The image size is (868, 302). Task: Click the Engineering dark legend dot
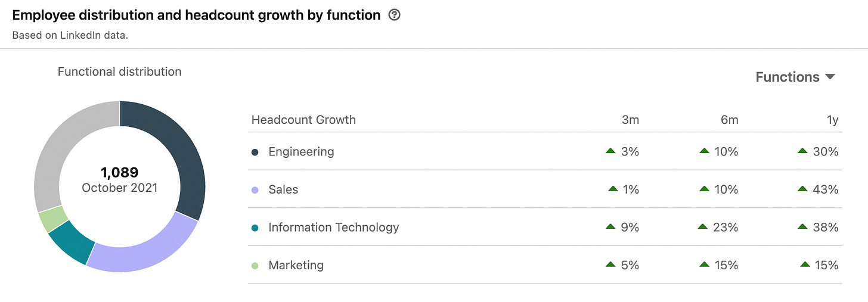pos(255,152)
